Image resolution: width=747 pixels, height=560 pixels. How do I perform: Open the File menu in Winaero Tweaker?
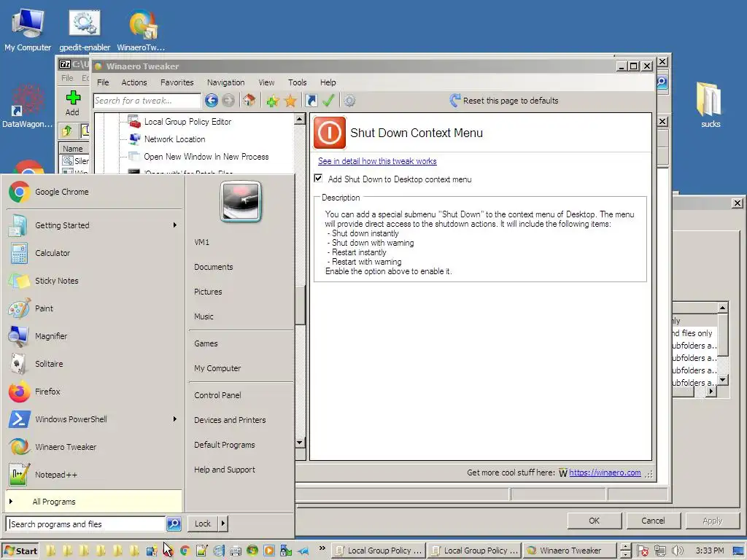click(103, 82)
